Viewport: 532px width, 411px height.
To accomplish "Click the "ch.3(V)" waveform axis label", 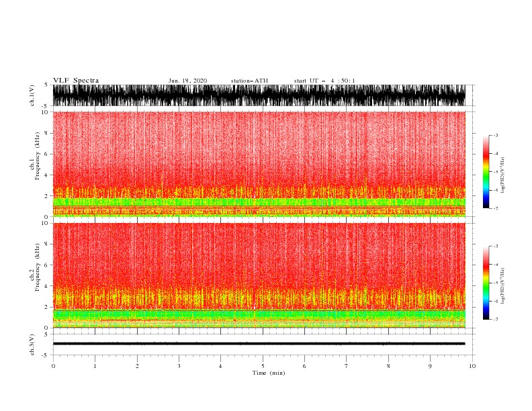I will pyautogui.click(x=32, y=345).
